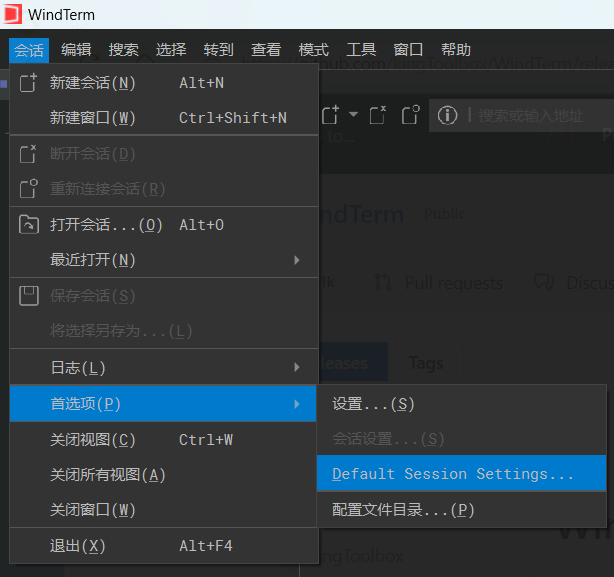Open 设置...(S) in the preferences submenu
This screenshot has height=577, width=614.
click(461, 404)
